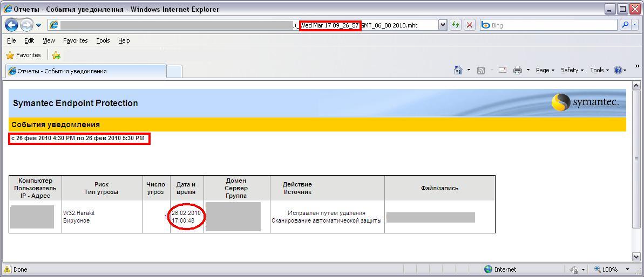Click the Symantec logo

[x=585, y=102]
